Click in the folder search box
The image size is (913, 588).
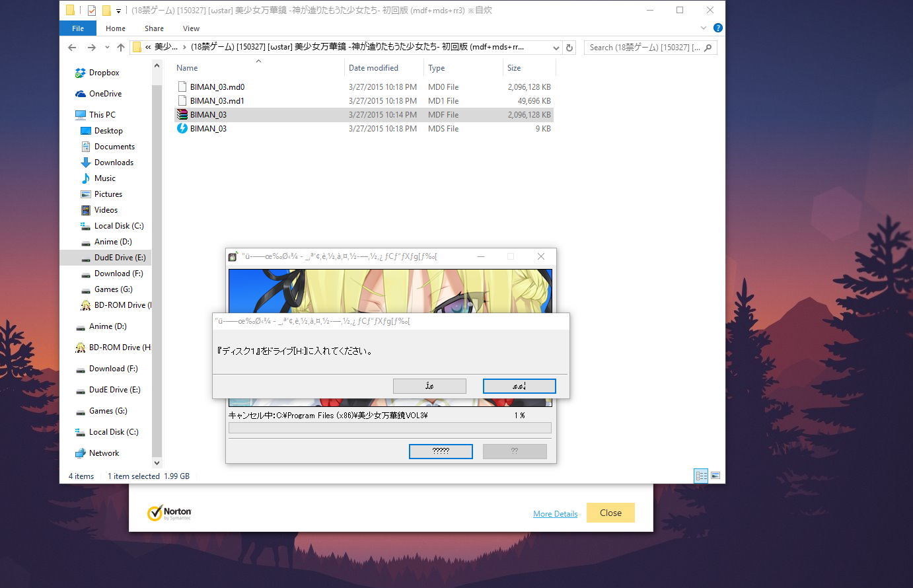coord(644,48)
